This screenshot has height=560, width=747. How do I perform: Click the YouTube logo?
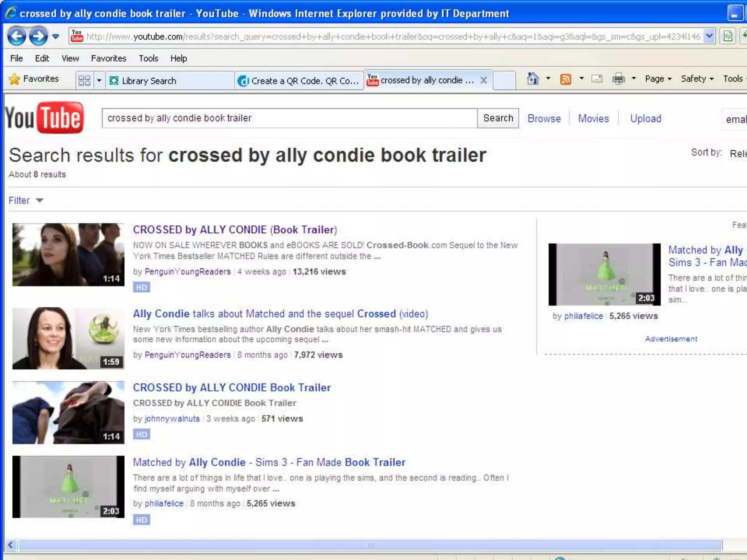[44, 118]
